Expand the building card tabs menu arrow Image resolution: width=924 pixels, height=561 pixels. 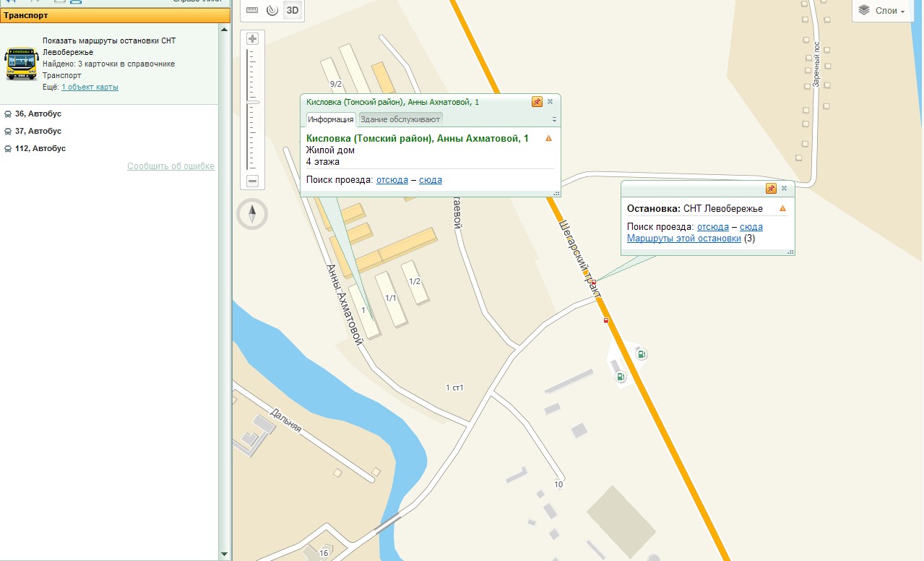(554, 119)
